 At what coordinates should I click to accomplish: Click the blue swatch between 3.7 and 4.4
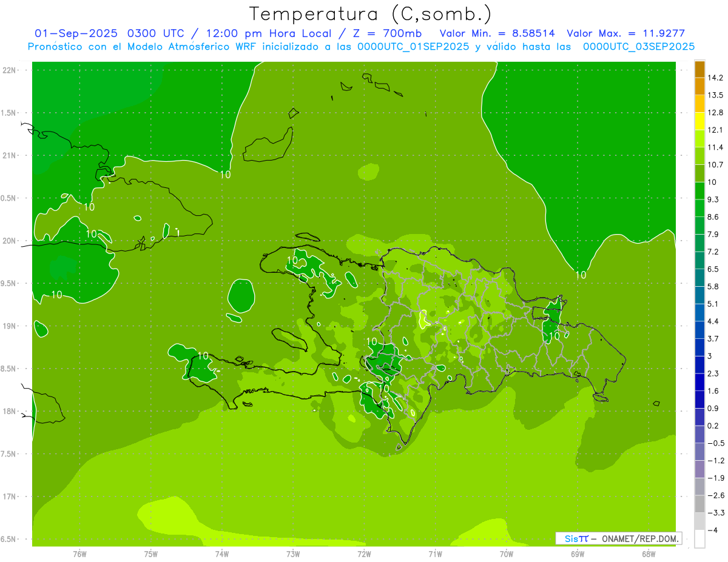(x=699, y=330)
